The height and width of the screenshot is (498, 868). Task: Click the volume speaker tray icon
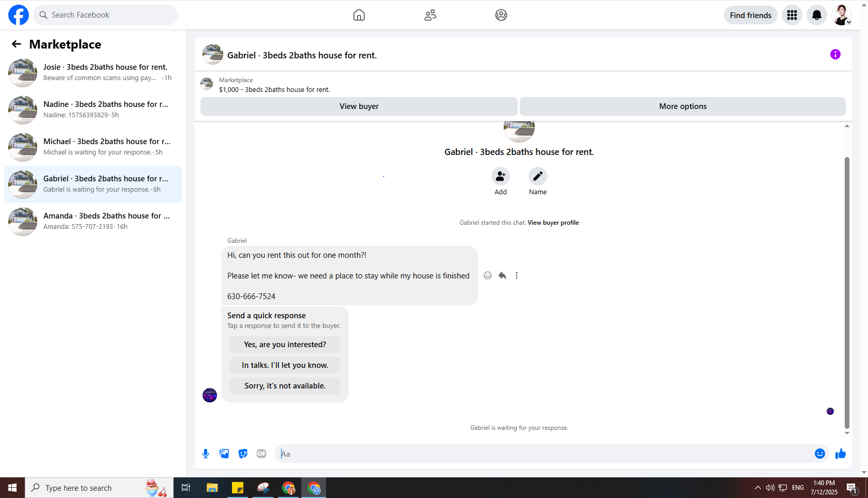(770, 488)
